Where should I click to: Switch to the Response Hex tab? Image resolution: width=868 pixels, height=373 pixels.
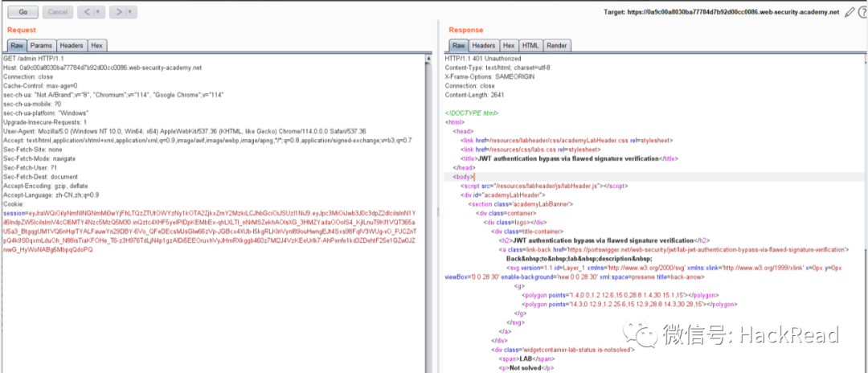click(509, 45)
